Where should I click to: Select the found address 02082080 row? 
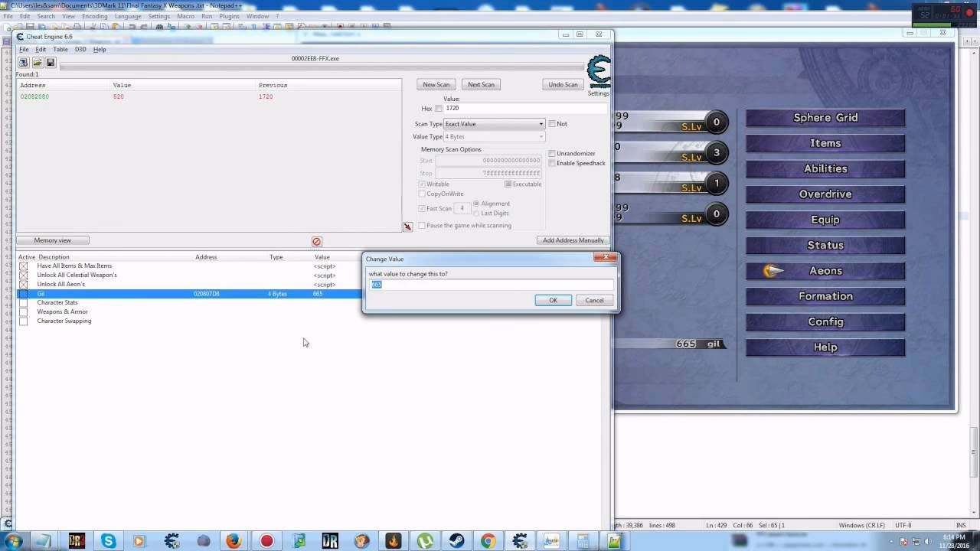pos(208,97)
